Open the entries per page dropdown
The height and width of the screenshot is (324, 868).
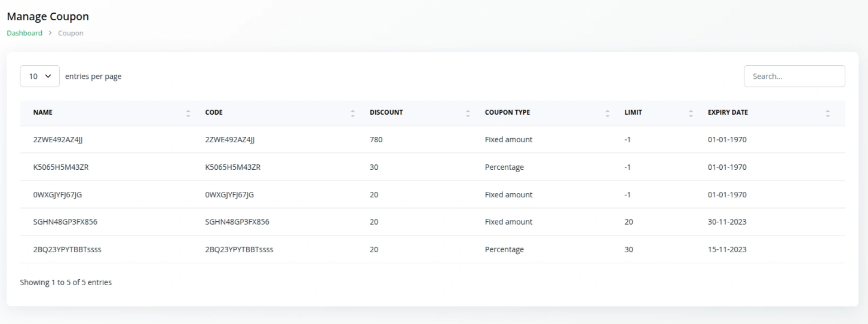pyautogui.click(x=39, y=77)
